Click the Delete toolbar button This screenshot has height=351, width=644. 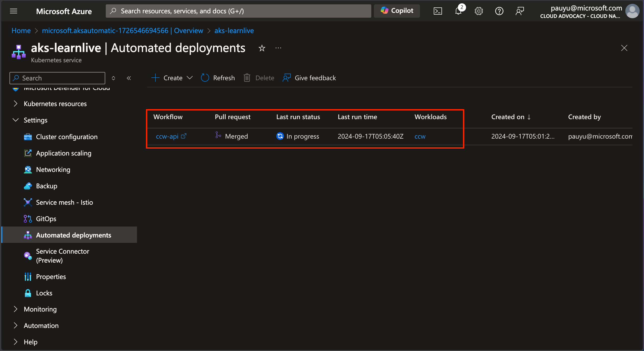click(x=259, y=78)
